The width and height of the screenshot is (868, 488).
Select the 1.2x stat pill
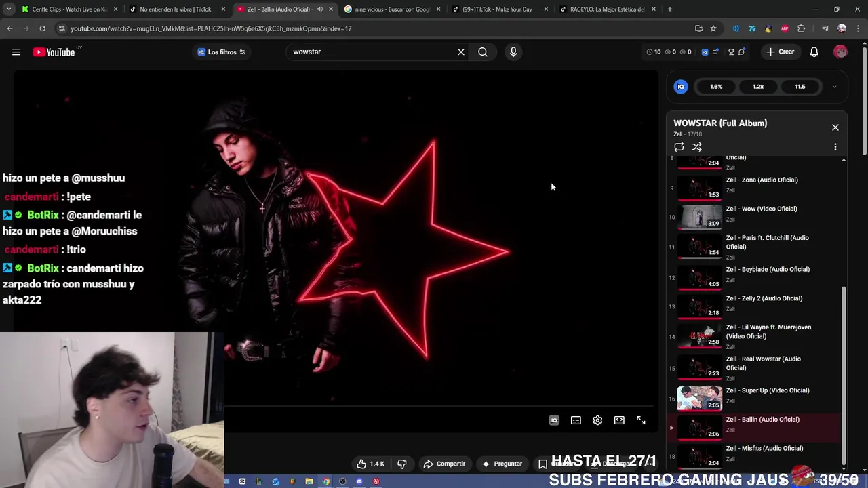click(758, 87)
